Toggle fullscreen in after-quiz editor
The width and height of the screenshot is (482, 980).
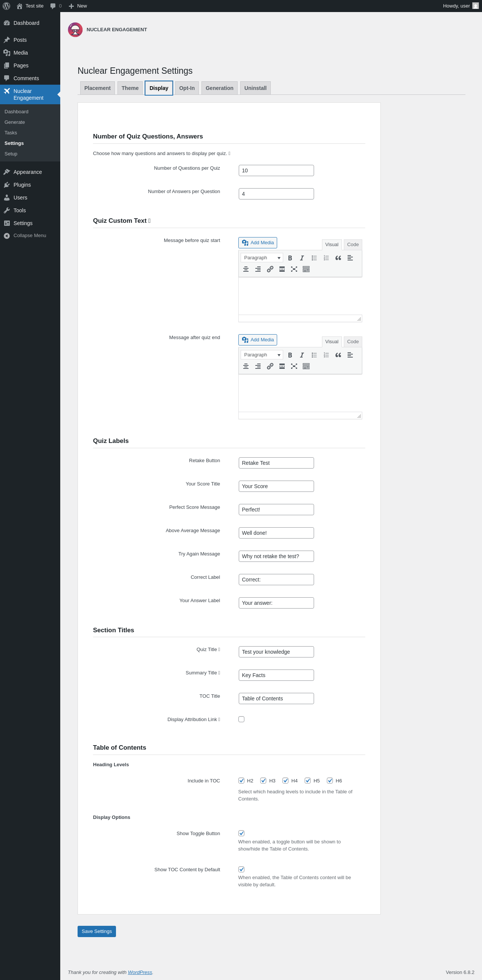[294, 366]
